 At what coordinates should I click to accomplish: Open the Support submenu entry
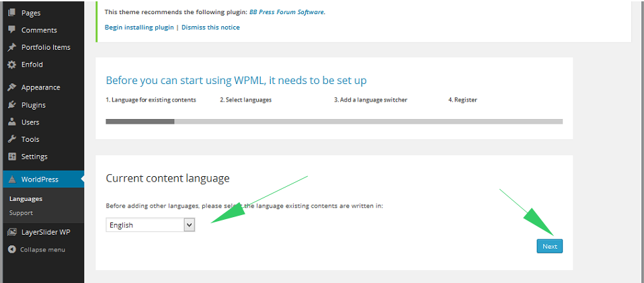point(21,213)
